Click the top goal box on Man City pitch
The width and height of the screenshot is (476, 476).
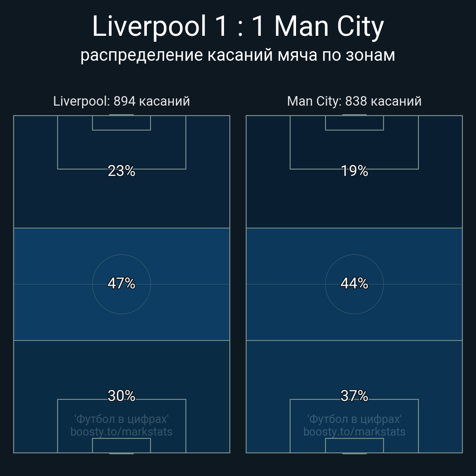point(354,123)
